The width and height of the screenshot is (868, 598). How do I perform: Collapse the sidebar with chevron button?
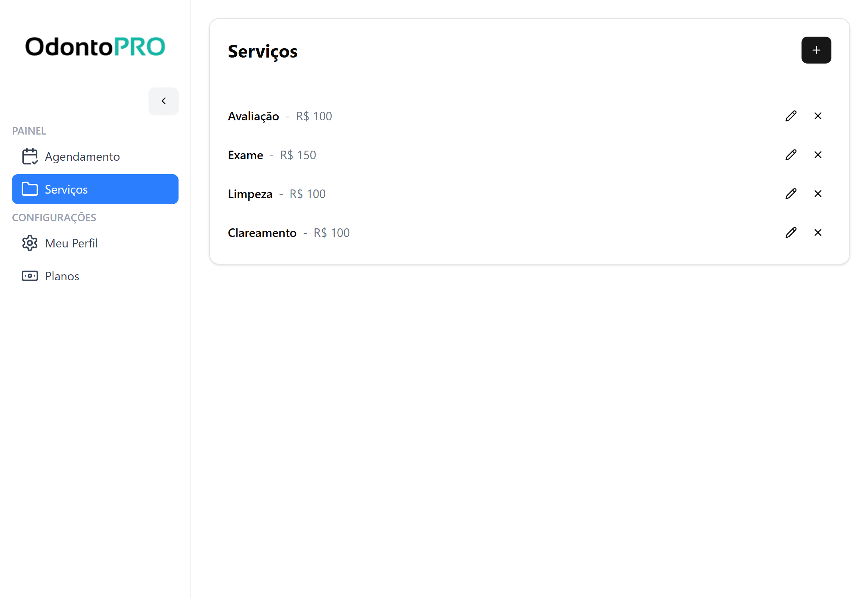click(x=164, y=101)
